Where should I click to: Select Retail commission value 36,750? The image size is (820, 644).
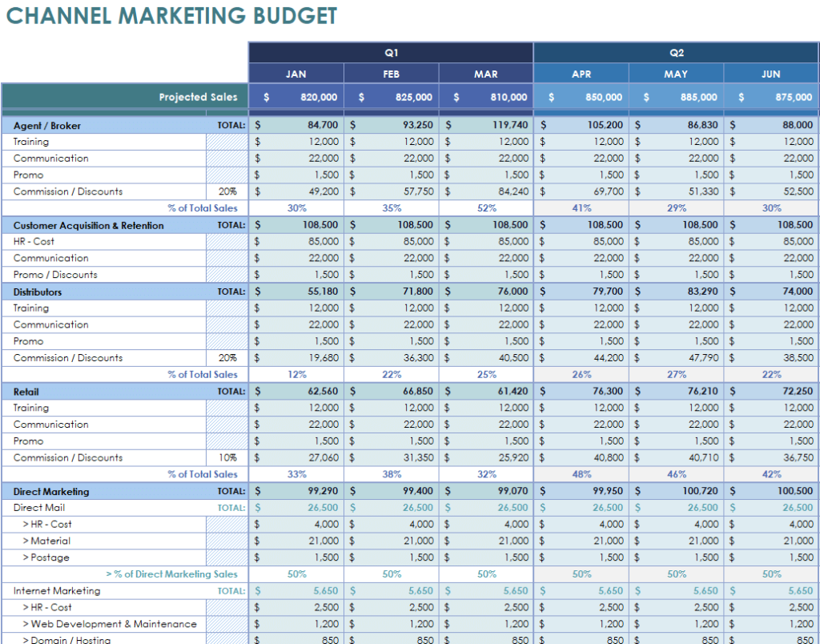[x=771, y=457]
